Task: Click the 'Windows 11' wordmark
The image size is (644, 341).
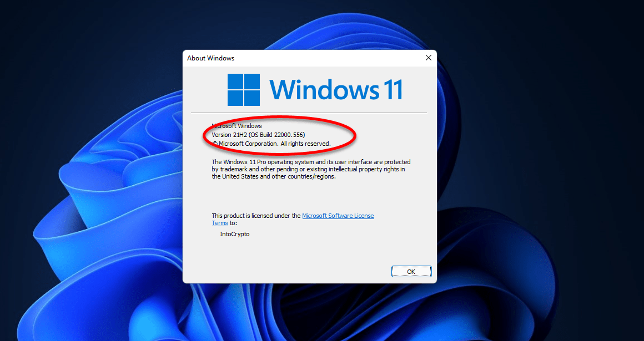Action: coord(336,90)
